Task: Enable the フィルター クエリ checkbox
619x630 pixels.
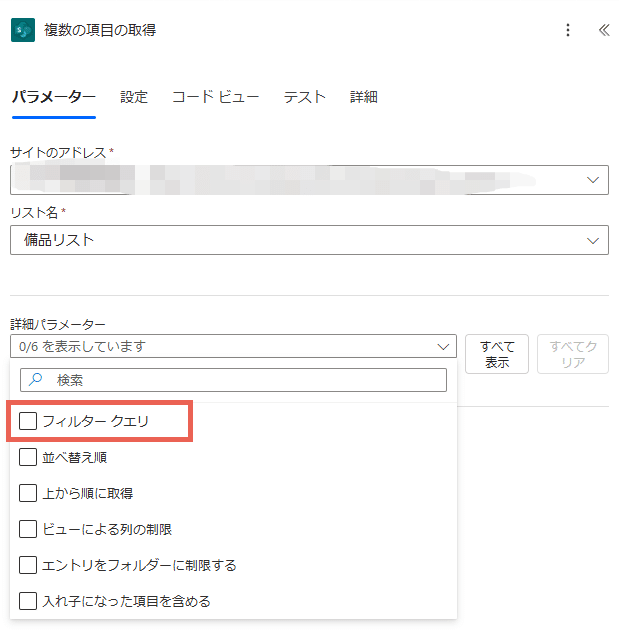Action: (28, 421)
